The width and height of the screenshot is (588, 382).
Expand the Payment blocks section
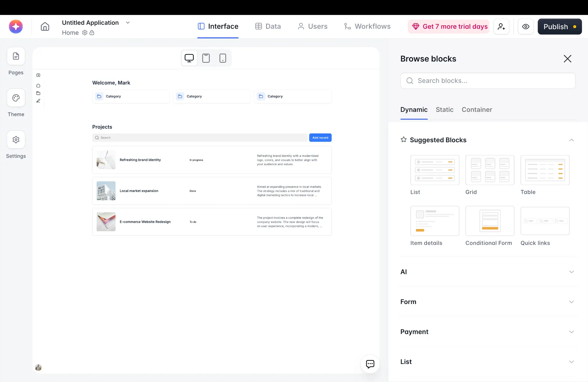coord(571,332)
